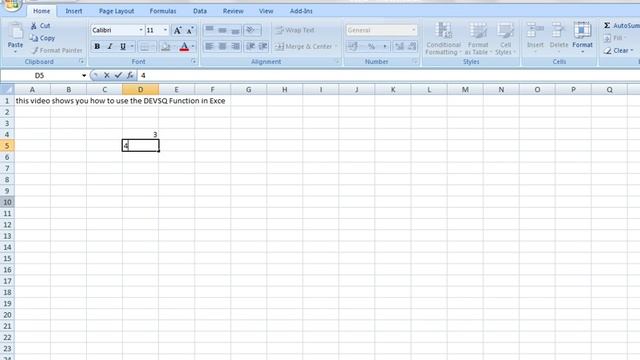Click into the formula bar

coord(389,76)
